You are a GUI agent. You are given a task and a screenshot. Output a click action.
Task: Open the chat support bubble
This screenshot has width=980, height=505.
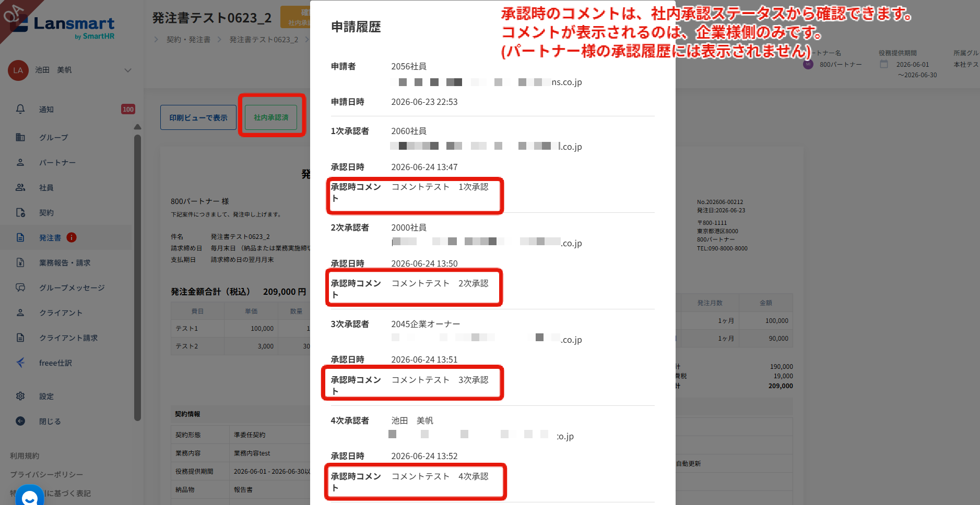(30, 495)
